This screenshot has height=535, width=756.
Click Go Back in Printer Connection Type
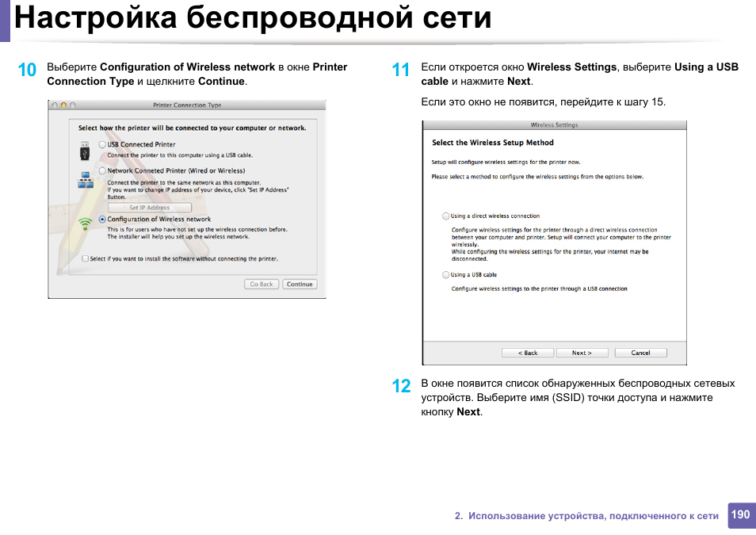coord(262,284)
